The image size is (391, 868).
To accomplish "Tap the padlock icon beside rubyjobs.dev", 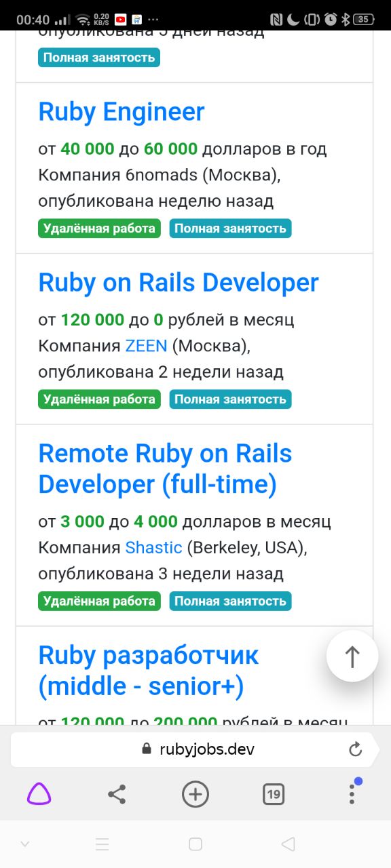I will pos(145,749).
